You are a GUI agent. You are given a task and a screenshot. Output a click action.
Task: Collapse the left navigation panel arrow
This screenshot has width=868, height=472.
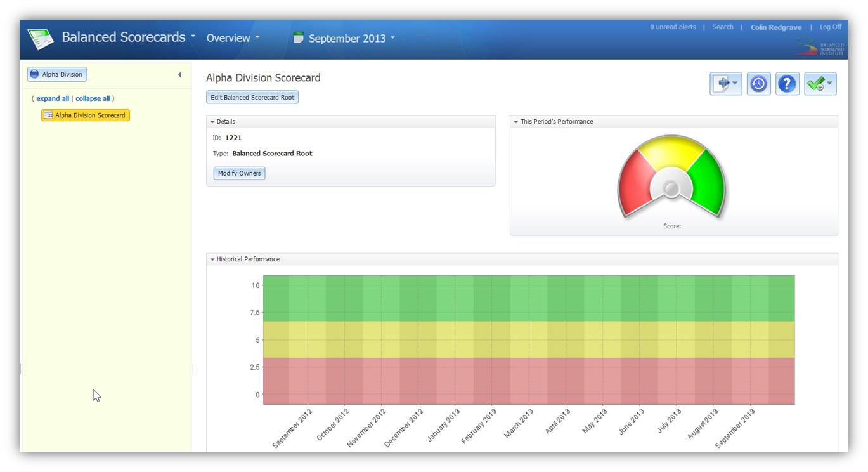point(179,75)
